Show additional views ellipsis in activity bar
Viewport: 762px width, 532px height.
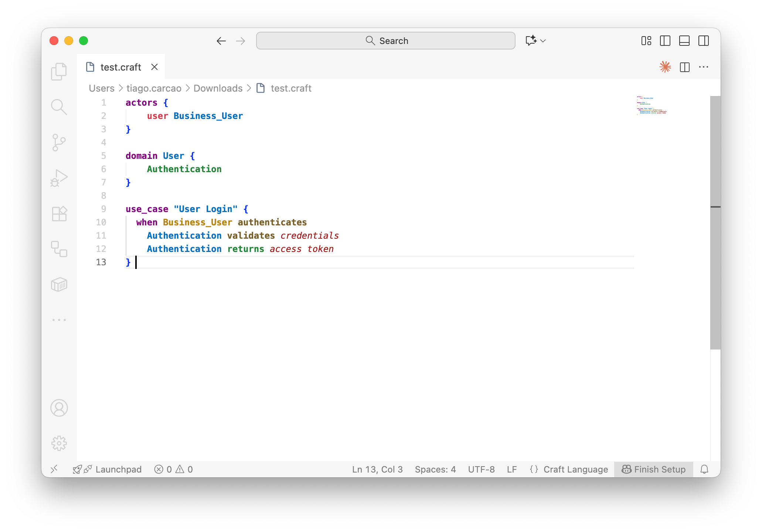point(59,320)
